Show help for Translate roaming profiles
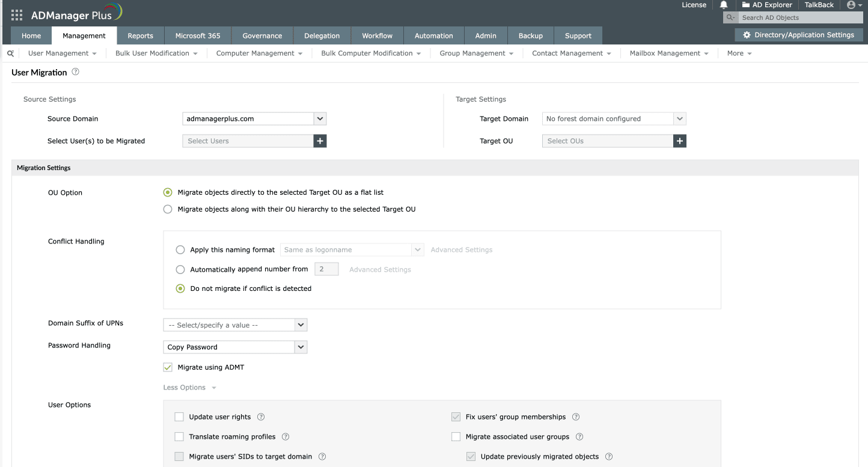This screenshot has height=467, width=868. (286, 437)
